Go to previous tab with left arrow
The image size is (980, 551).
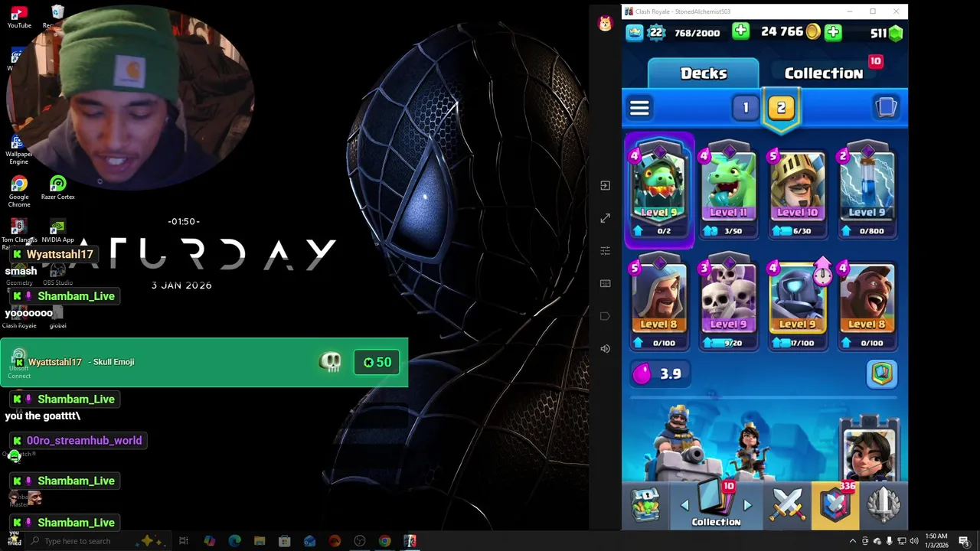click(684, 505)
